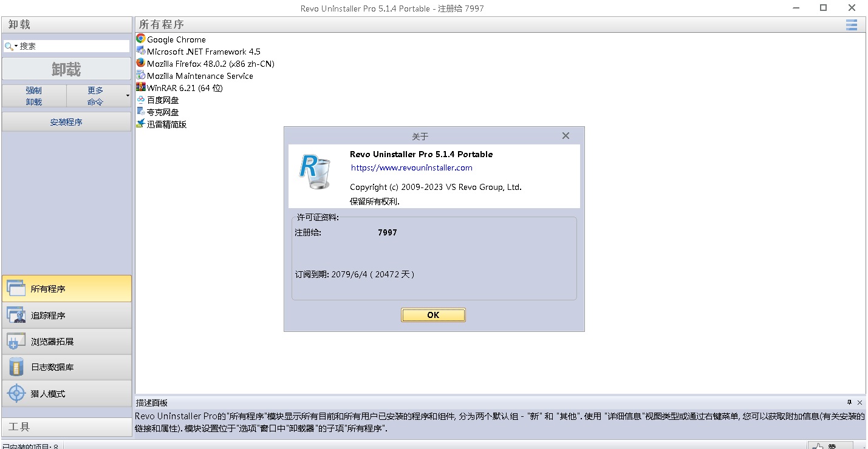Open the view options menu icon

tap(852, 24)
